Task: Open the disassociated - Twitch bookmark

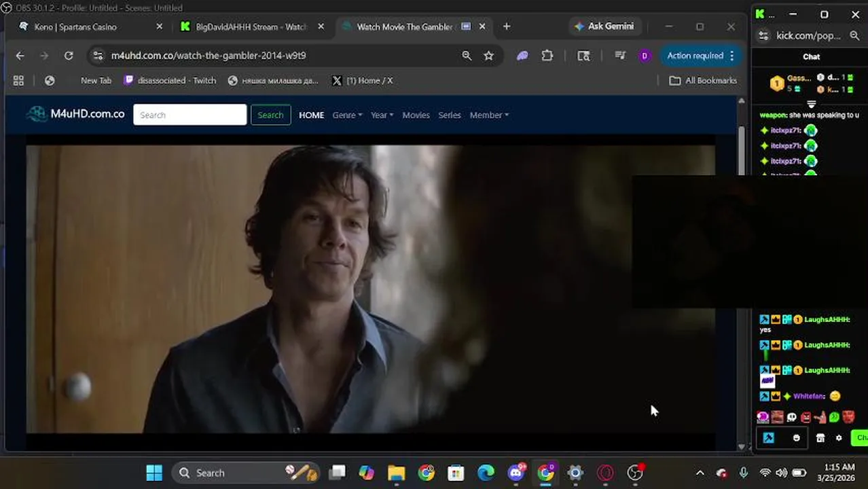Action: pyautogui.click(x=170, y=80)
